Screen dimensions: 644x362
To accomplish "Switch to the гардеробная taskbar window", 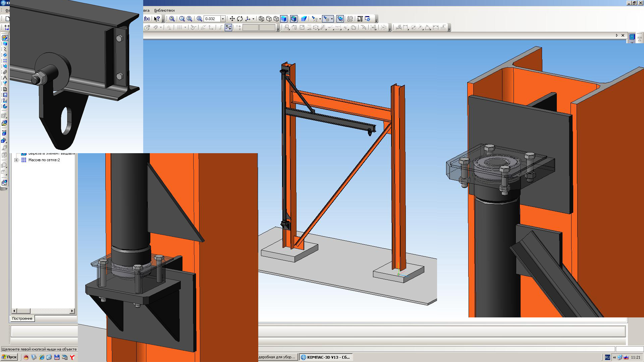I will [278, 357].
